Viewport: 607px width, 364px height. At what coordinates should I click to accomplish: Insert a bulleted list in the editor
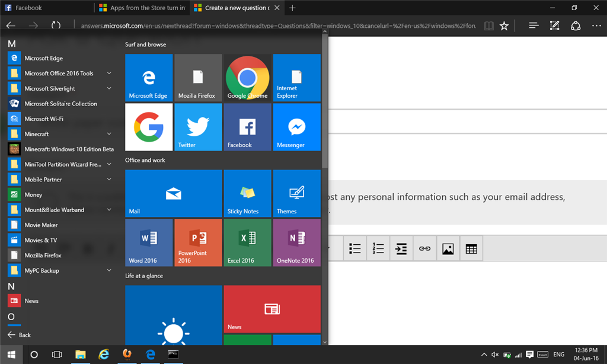point(354,248)
